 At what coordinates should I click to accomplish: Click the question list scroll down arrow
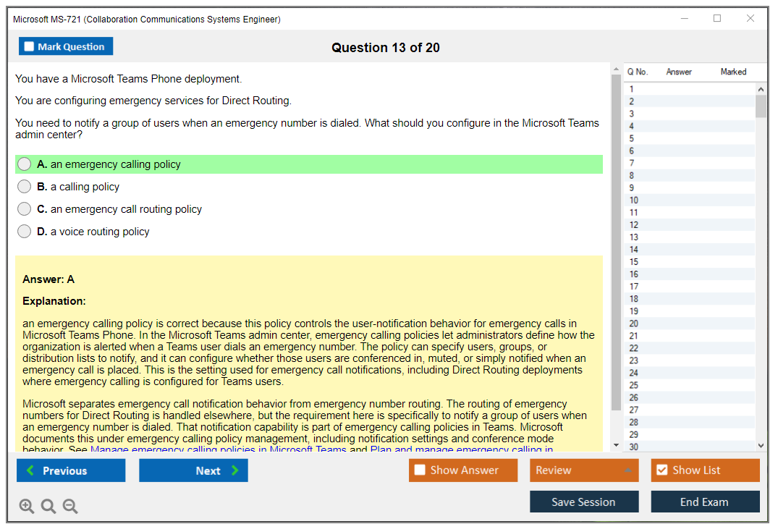(x=761, y=446)
